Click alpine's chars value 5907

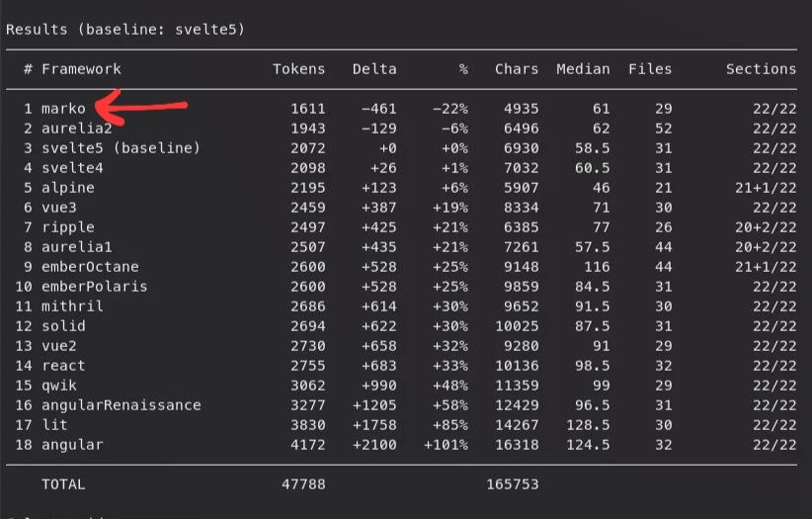pos(521,188)
